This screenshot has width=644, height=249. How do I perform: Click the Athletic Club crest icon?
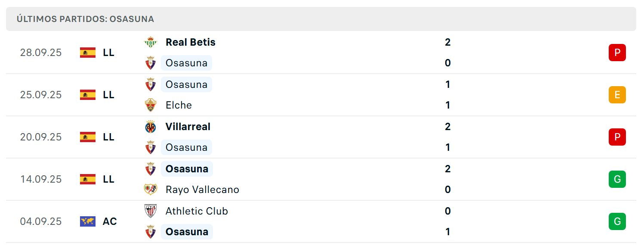[x=151, y=211]
